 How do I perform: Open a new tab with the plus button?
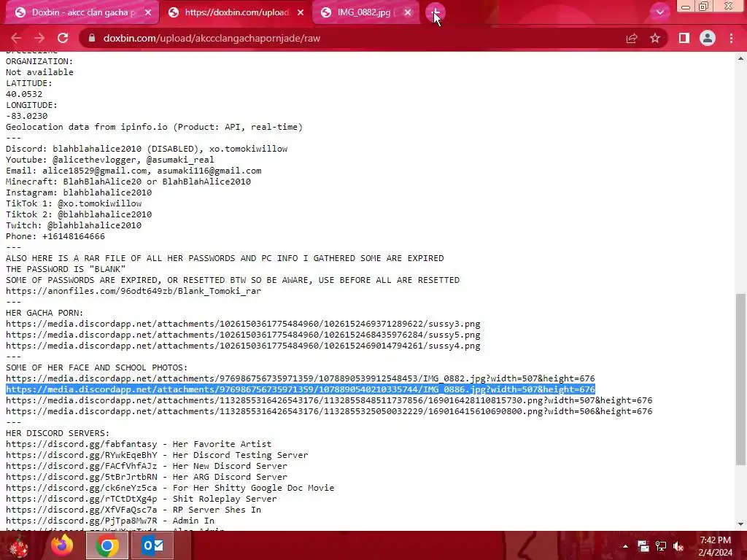(x=435, y=12)
